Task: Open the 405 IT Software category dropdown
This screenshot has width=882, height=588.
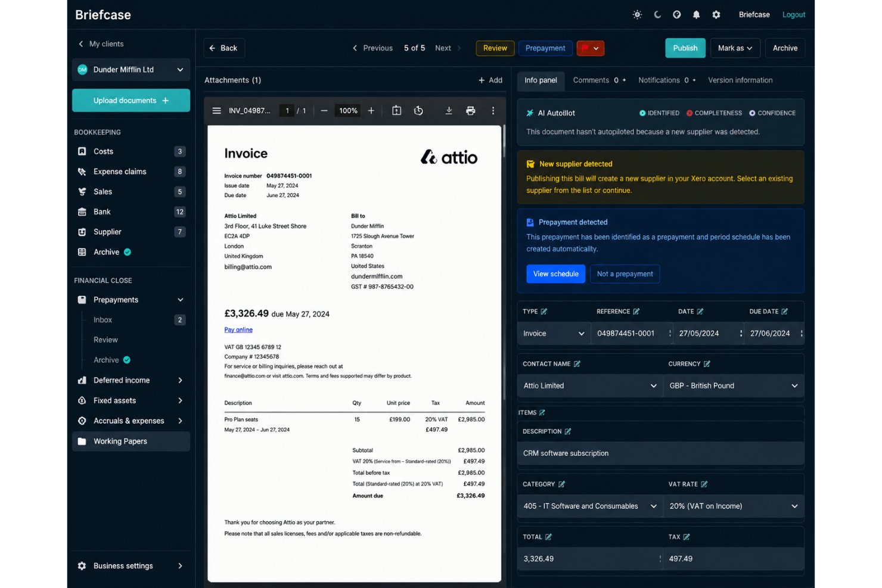Action: pyautogui.click(x=589, y=506)
